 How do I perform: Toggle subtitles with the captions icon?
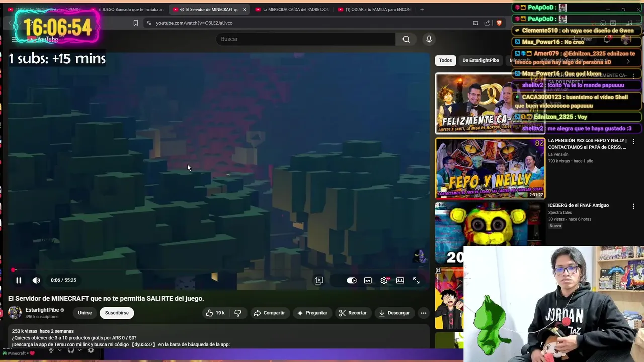[368, 280]
